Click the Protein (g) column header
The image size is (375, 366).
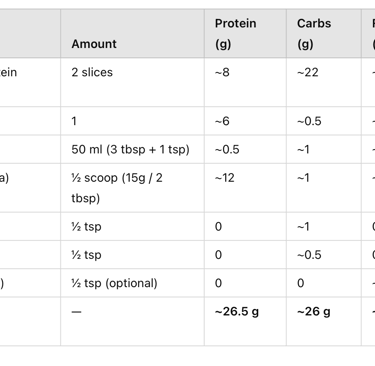(235, 33)
